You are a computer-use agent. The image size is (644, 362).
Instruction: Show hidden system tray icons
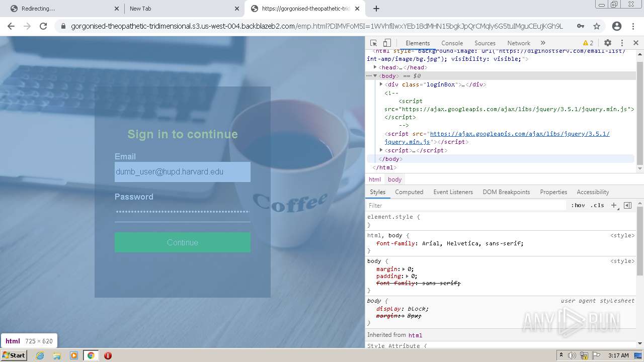pos(561,355)
